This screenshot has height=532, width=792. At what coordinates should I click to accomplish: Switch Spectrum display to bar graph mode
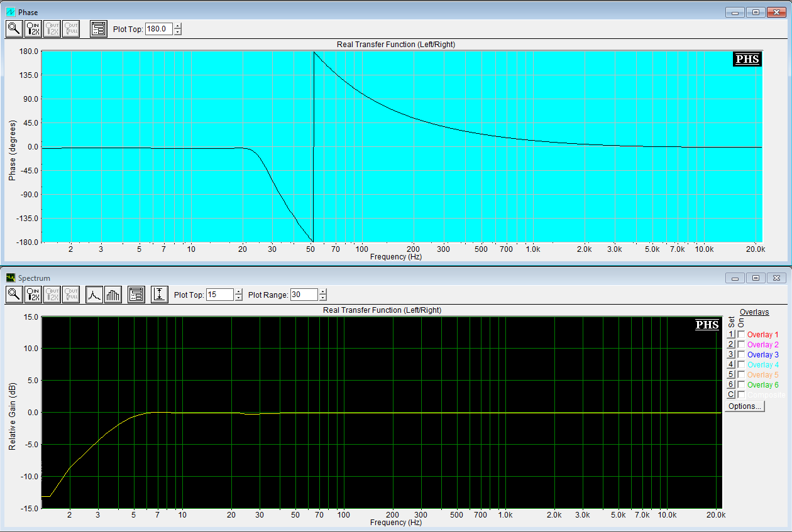point(113,294)
